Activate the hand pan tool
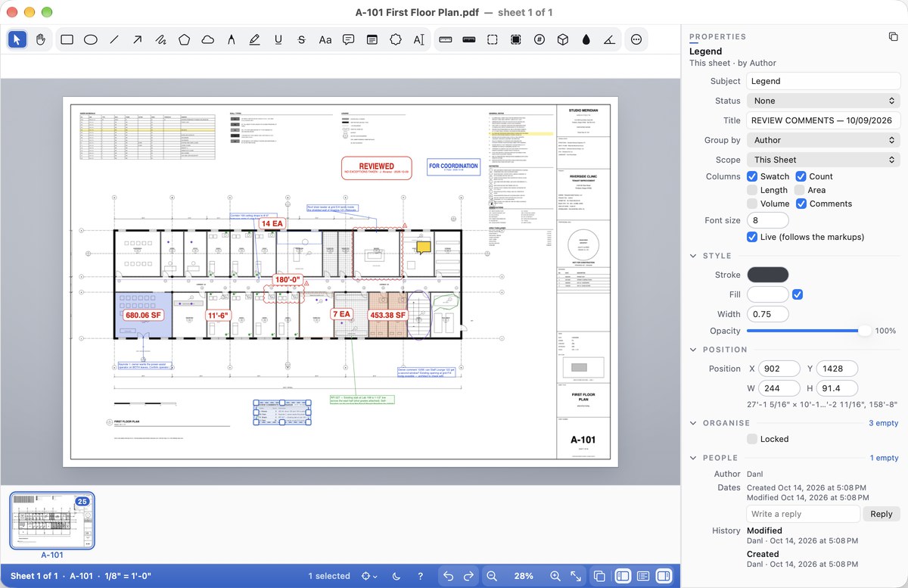The width and height of the screenshot is (908, 588). pos(41,39)
